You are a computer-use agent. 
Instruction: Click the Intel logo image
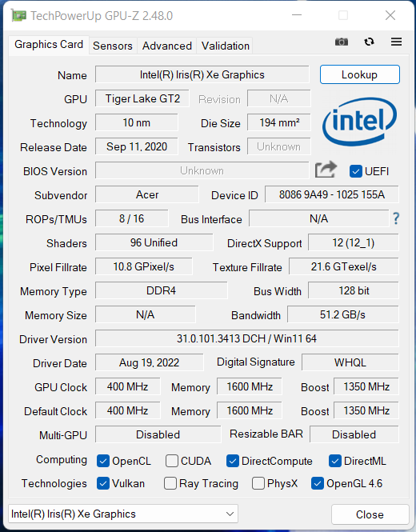(x=359, y=122)
